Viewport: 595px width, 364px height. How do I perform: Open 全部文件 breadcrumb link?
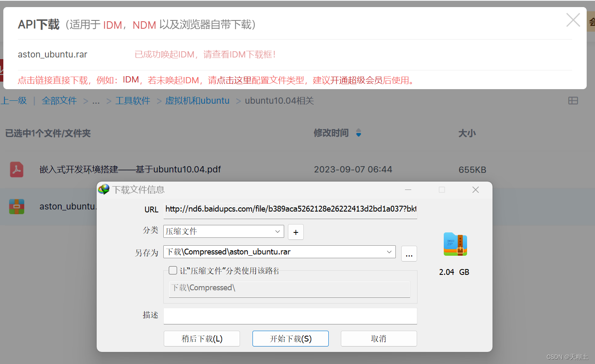click(59, 101)
